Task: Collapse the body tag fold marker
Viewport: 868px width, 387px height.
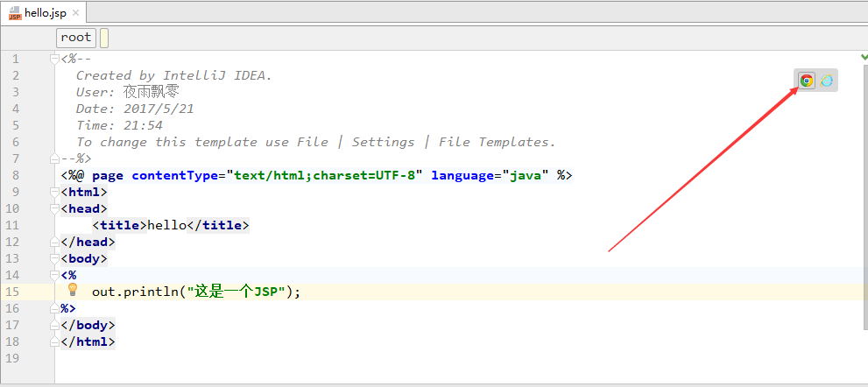Action: (57, 258)
